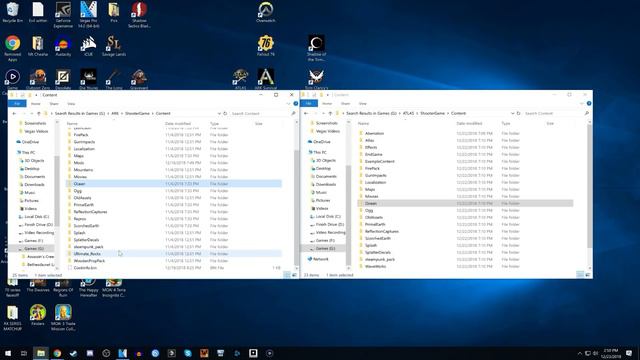The width and height of the screenshot is (640, 360).
Task: Open Help in the ARK Explorer window
Action: click(296, 104)
